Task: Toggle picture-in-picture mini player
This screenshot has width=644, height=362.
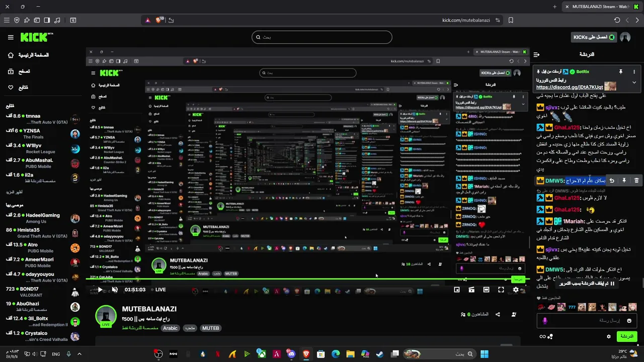Action: [x=457, y=290]
